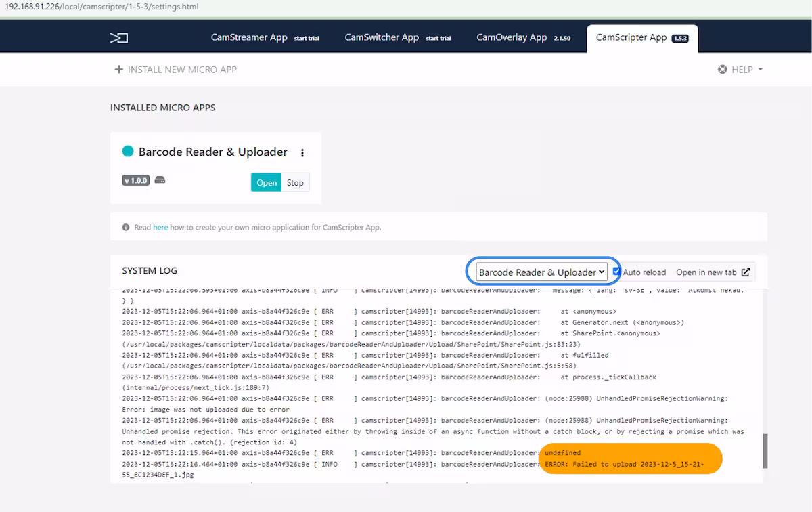The width and height of the screenshot is (812, 512).
Task: Click the 1.5.3 version badge on CamScripter tab
Action: (679, 39)
